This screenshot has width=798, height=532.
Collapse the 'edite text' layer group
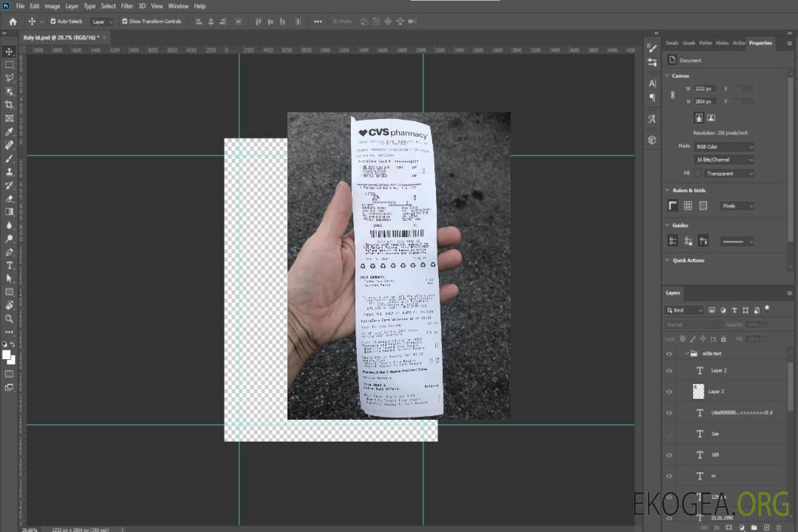pos(686,353)
